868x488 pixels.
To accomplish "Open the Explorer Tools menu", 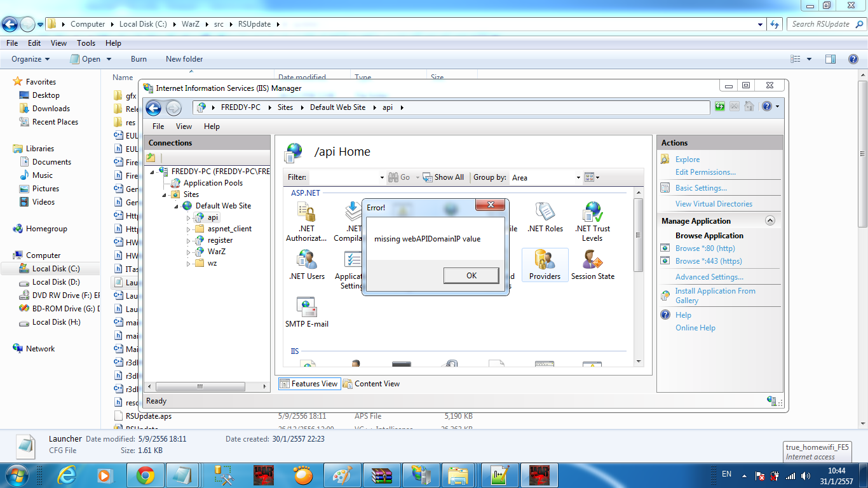I will coord(86,43).
